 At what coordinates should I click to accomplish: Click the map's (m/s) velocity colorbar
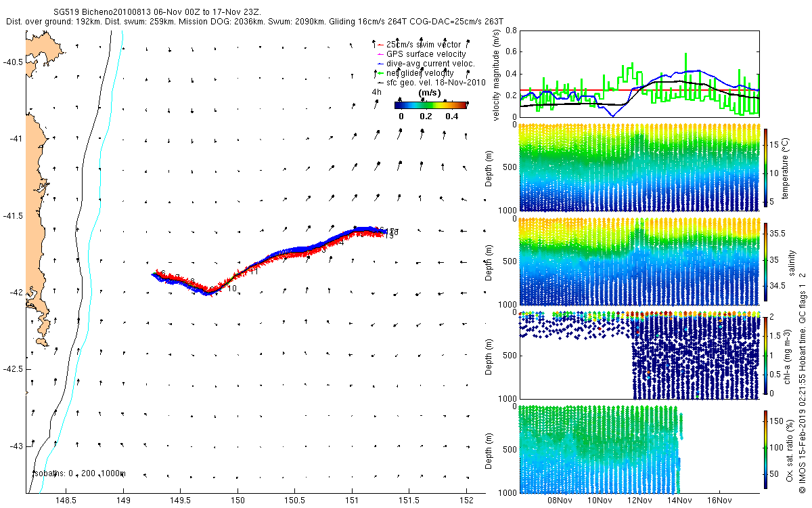pos(430,105)
